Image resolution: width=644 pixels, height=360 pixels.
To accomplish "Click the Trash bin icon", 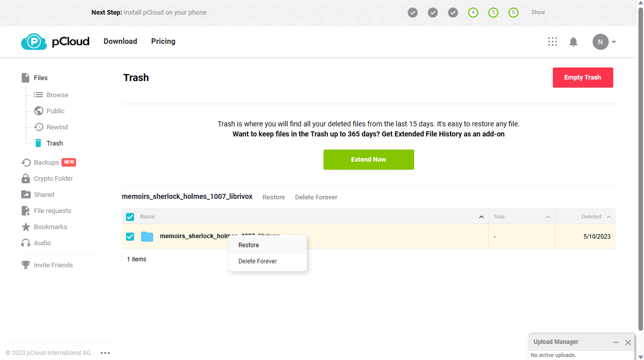I will point(38,143).
